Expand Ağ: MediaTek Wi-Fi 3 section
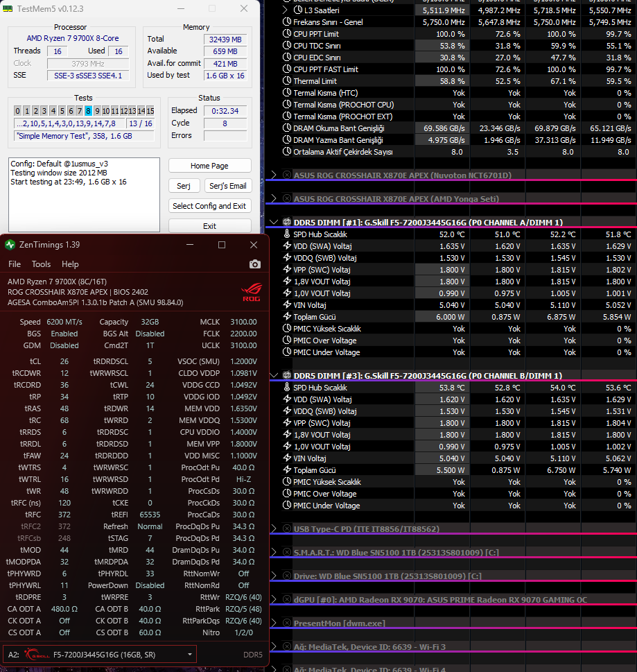Image resolution: width=637 pixels, height=672 pixels. [x=274, y=646]
